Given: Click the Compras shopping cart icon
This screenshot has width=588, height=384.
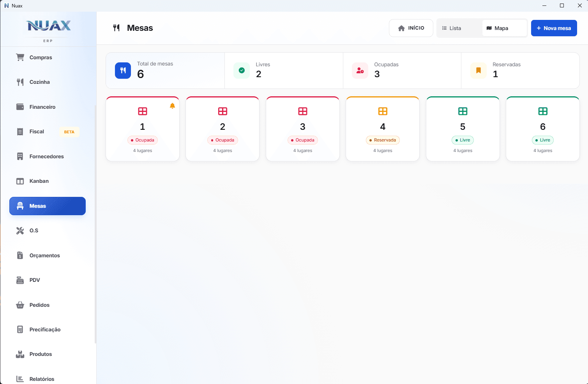Looking at the screenshot, I should pos(20,57).
